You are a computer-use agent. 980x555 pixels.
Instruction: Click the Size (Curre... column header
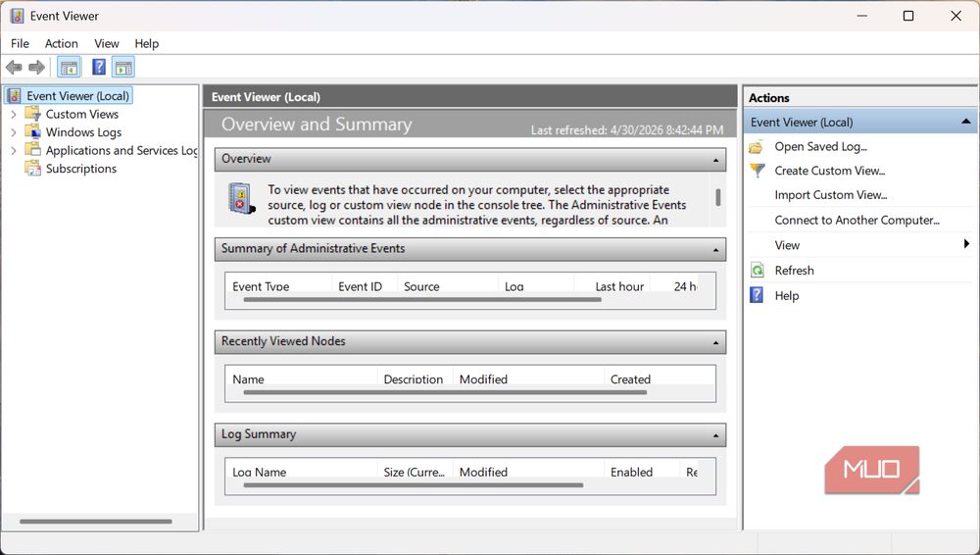(415, 471)
